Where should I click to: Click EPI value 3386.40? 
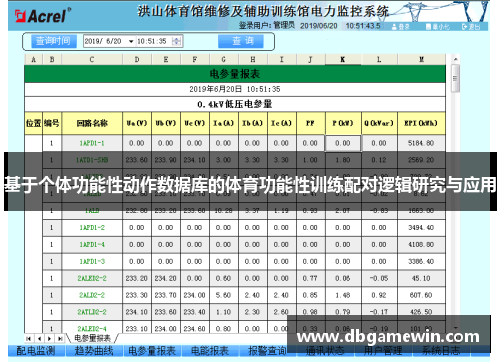coord(421,262)
